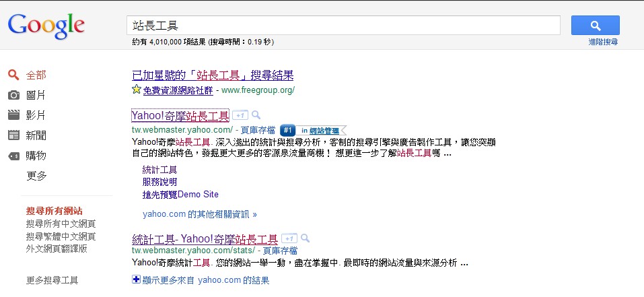Open 搶先預覽Demo Site sitelink
The image size is (644, 297).
(180, 195)
